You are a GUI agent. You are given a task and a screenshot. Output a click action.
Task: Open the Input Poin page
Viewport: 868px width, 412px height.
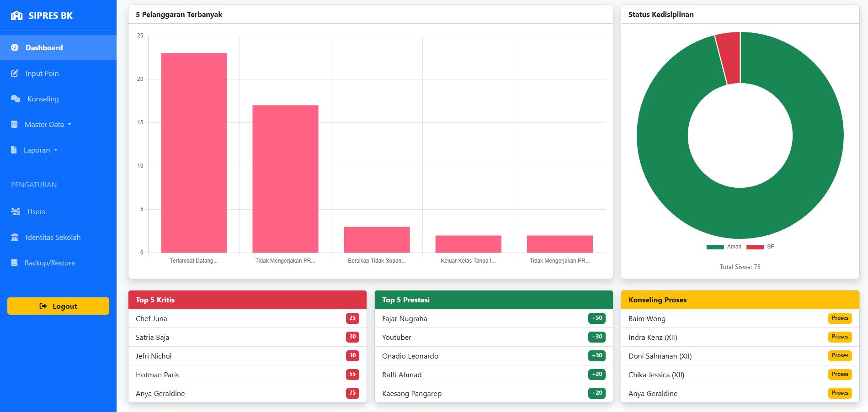(42, 73)
